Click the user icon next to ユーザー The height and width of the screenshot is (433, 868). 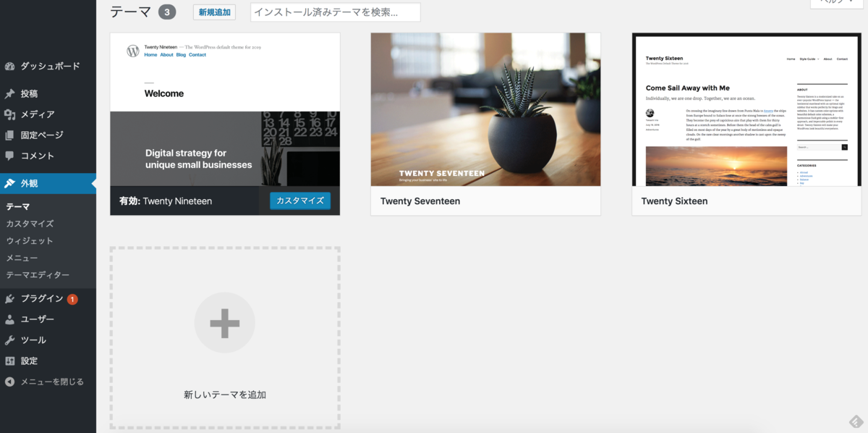point(10,319)
